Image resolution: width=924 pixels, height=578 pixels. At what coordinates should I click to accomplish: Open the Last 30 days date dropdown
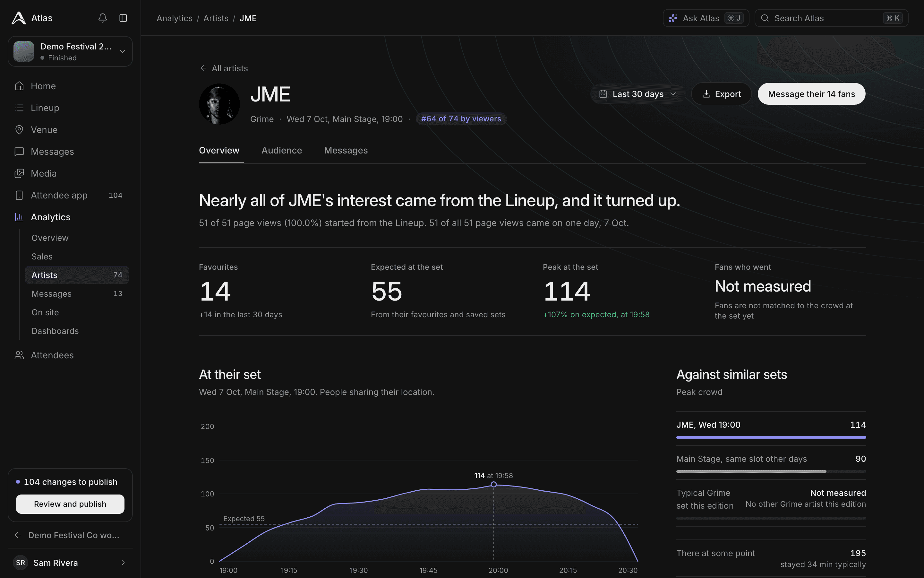[x=637, y=94]
